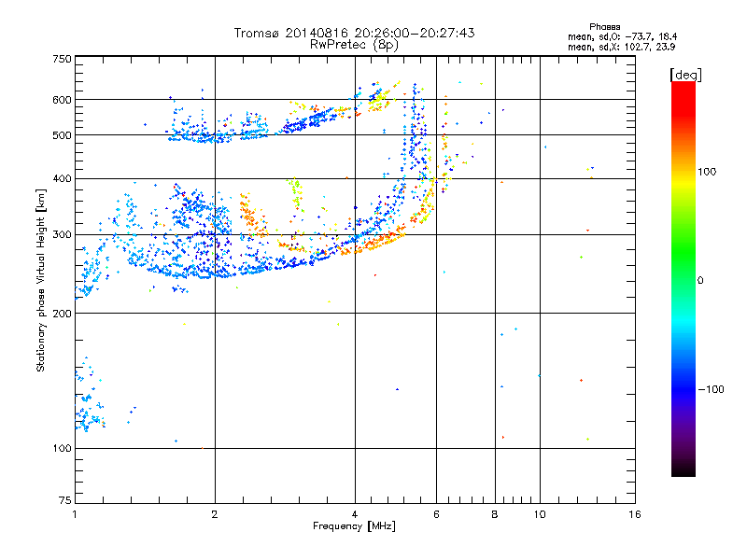Click the y-axis tick label "75"
Image resolution: width=747 pixels, height=560 pixels.
tap(65, 500)
